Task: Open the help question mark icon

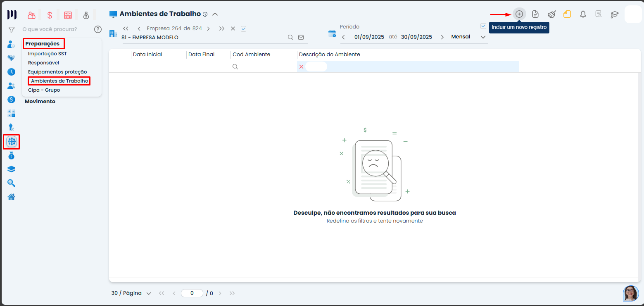Action: 98,29
